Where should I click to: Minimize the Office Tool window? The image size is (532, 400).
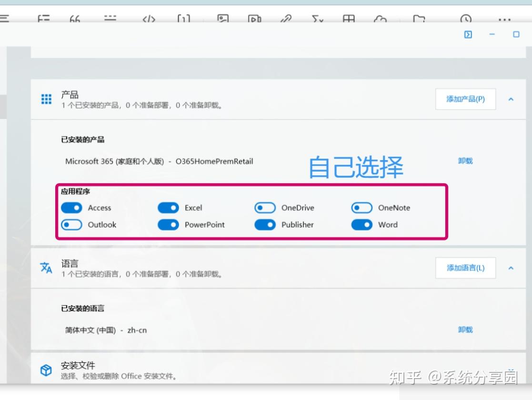pyautogui.click(x=492, y=34)
